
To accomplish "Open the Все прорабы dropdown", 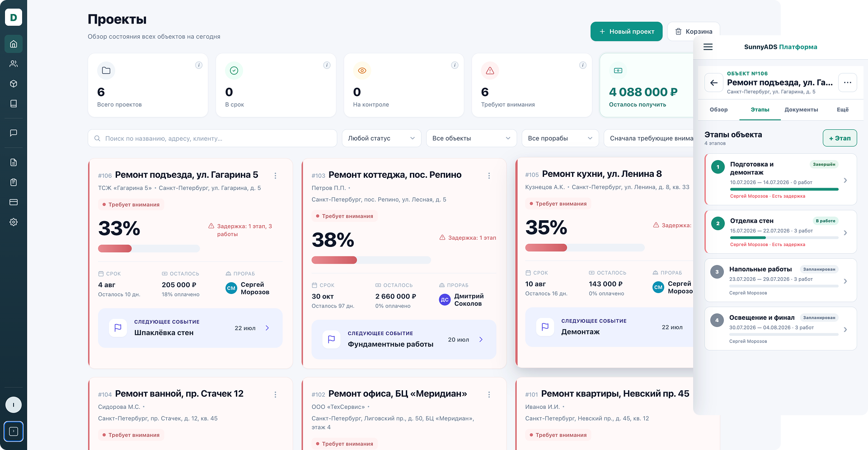I will pyautogui.click(x=560, y=138).
